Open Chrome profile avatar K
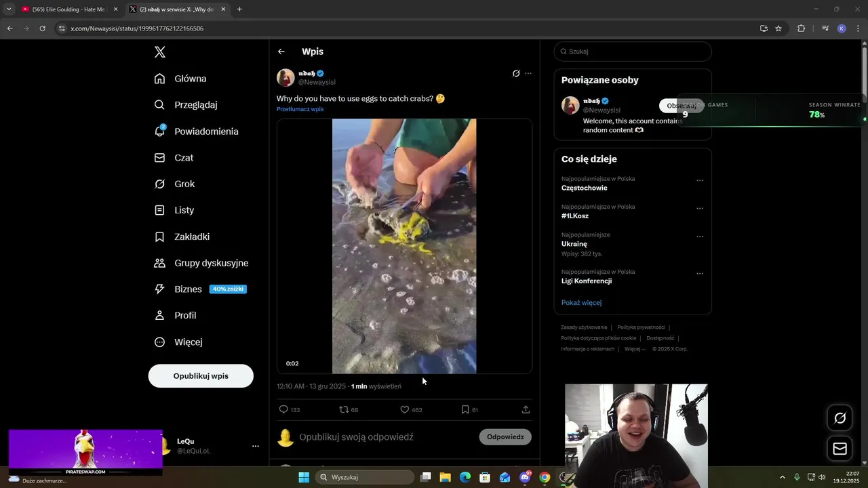868x488 pixels. coord(842,28)
